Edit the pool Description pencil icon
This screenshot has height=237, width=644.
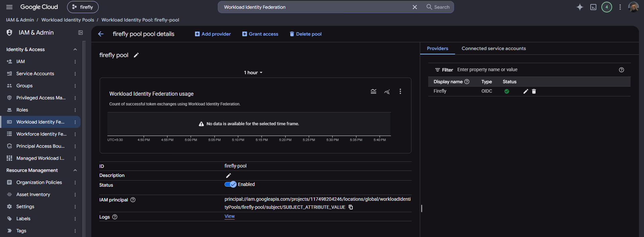tap(229, 176)
